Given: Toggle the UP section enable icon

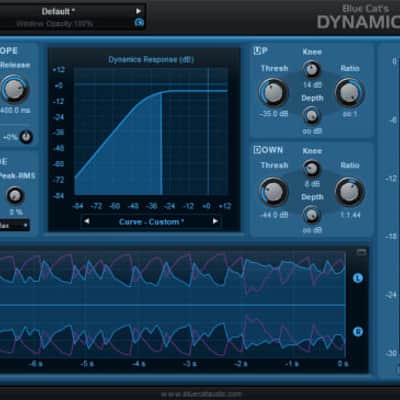Looking at the screenshot, I should 257,51.
